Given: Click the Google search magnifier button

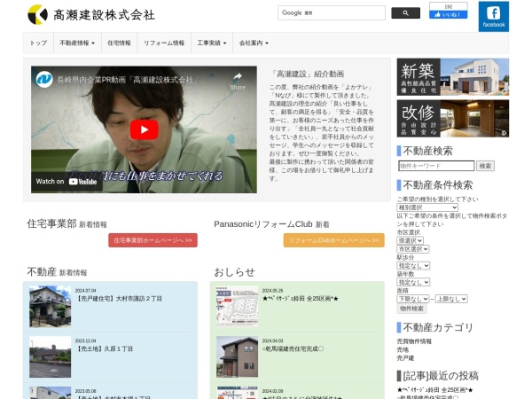Looking at the screenshot, I should click(x=405, y=13).
